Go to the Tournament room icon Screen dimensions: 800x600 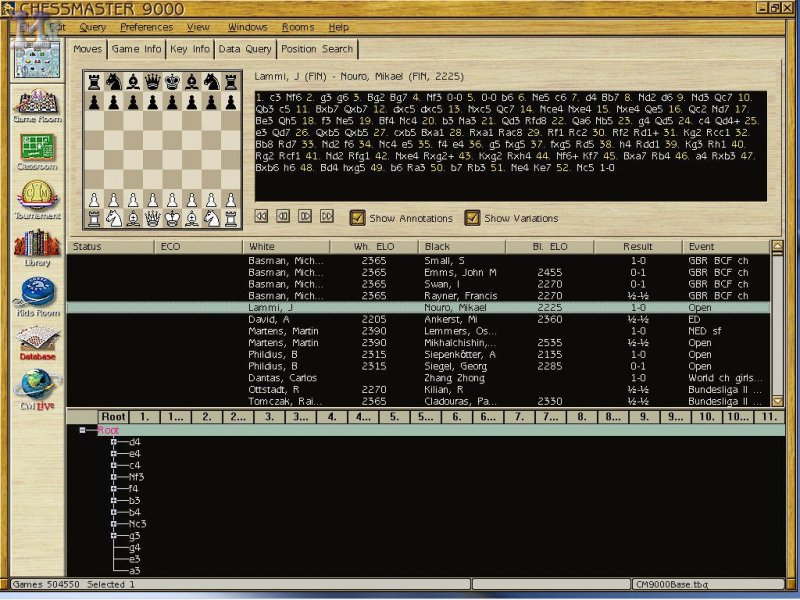pos(36,197)
